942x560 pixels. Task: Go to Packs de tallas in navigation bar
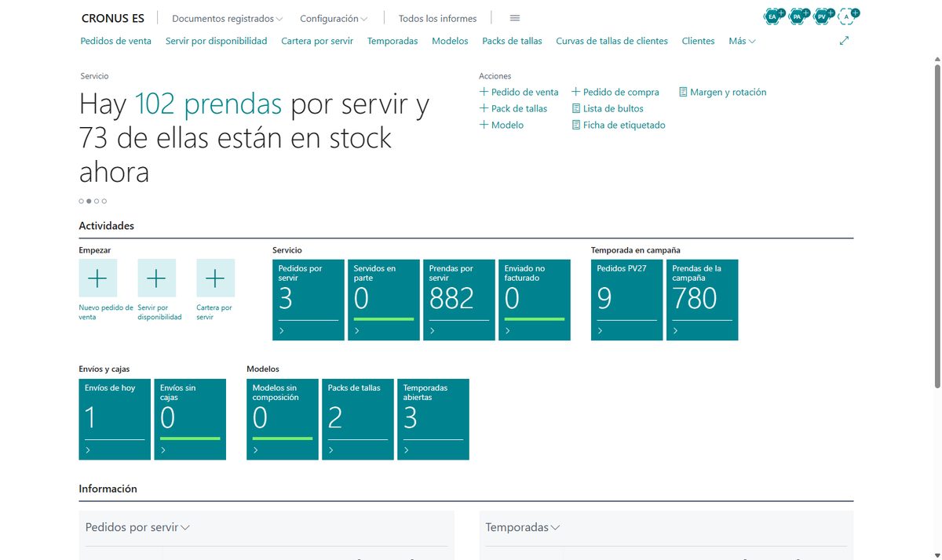pos(512,41)
